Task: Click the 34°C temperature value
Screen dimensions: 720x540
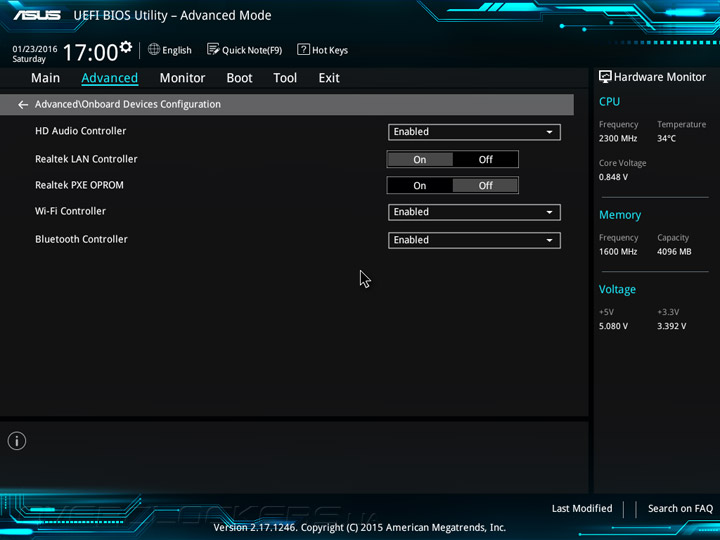Action: pos(666,138)
